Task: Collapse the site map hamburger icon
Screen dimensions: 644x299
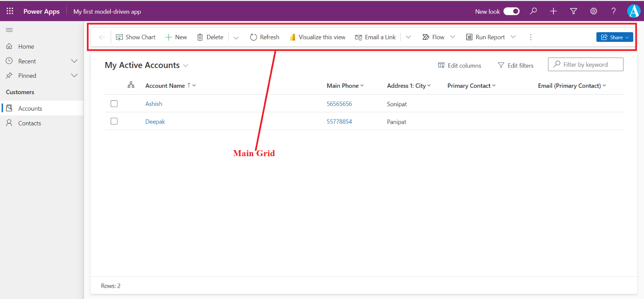Action: pos(9,30)
